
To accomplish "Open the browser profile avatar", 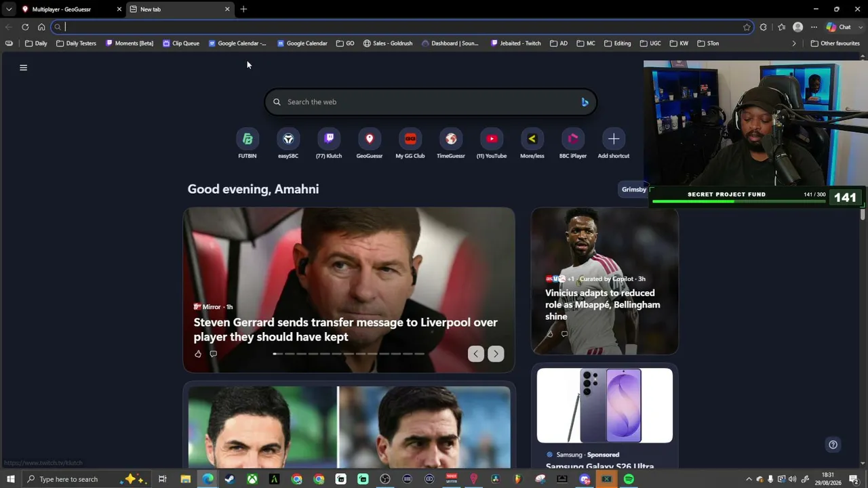I will pos(797,27).
